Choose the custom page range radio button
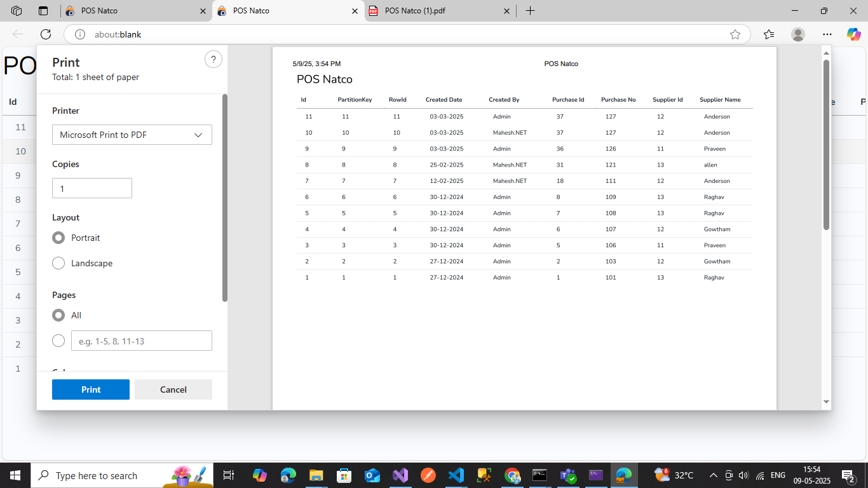The height and width of the screenshot is (488, 868). coord(58,341)
